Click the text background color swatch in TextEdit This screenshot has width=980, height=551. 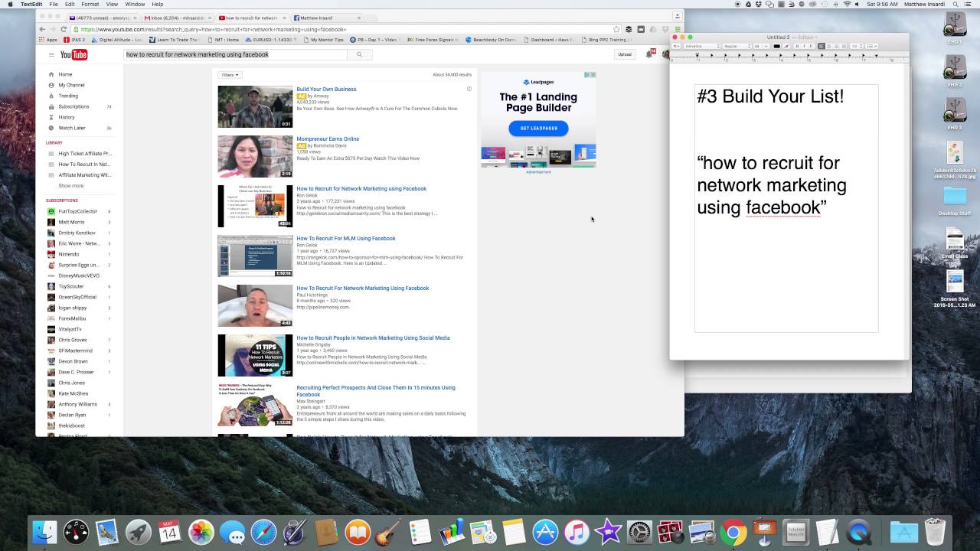[786, 46]
